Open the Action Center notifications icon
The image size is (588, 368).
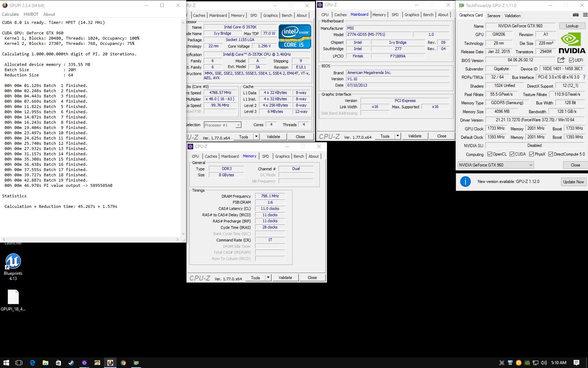coord(576,363)
